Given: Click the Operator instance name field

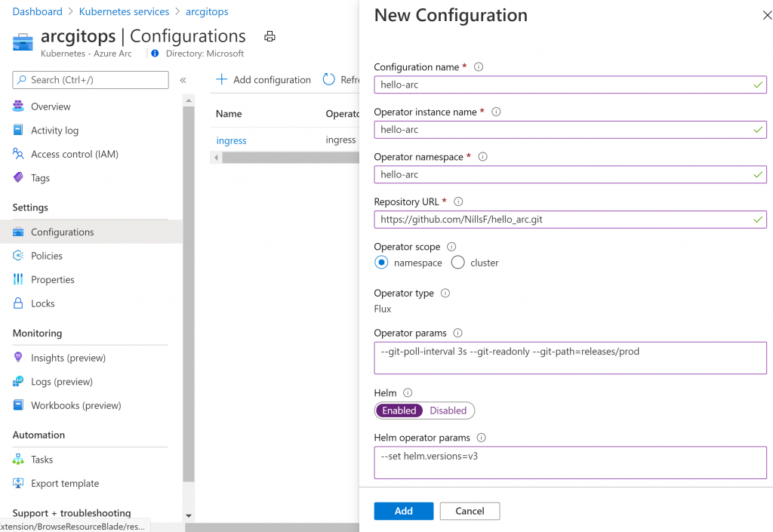Looking at the screenshot, I should pos(571,130).
